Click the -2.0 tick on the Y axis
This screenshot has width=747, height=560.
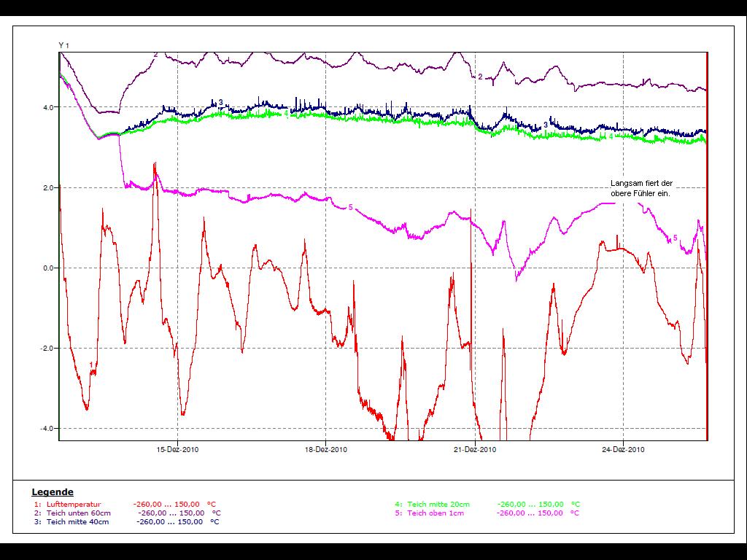(x=47, y=348)
